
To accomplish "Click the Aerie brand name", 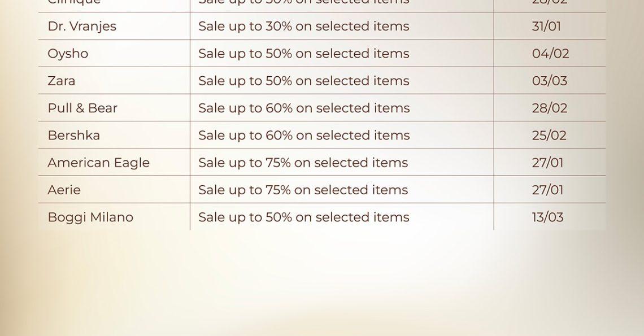I will 64,190.
